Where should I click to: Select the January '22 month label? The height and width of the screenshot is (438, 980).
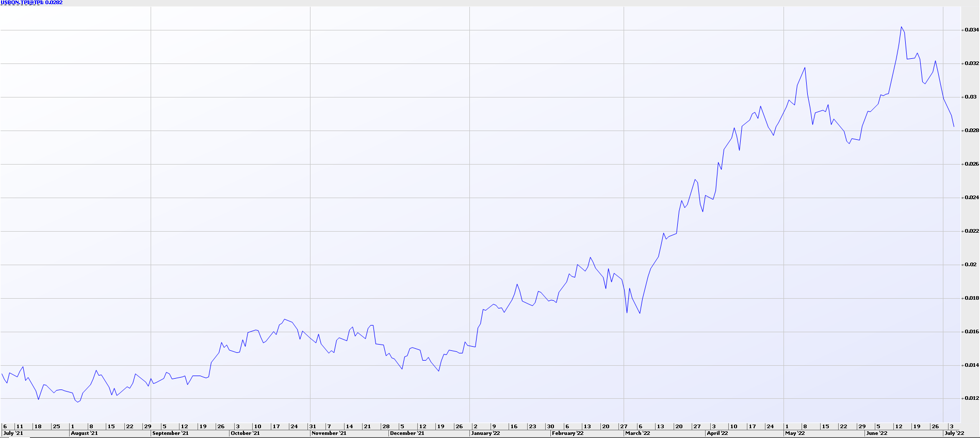[485, 433]
